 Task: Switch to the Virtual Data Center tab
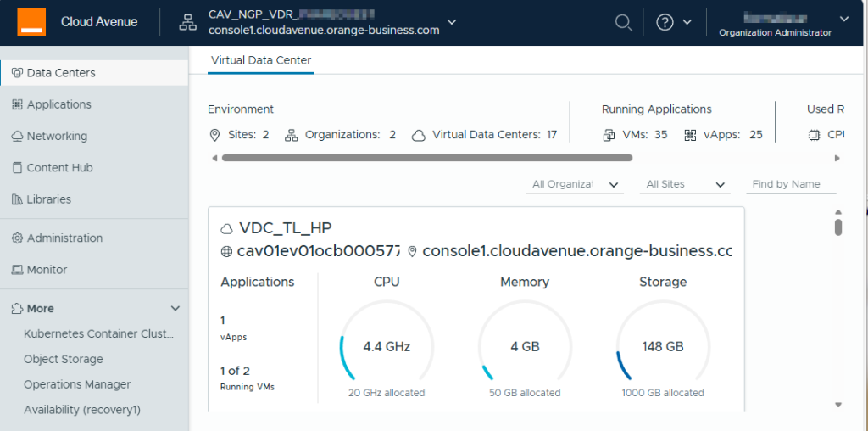(x=261, y=60)
